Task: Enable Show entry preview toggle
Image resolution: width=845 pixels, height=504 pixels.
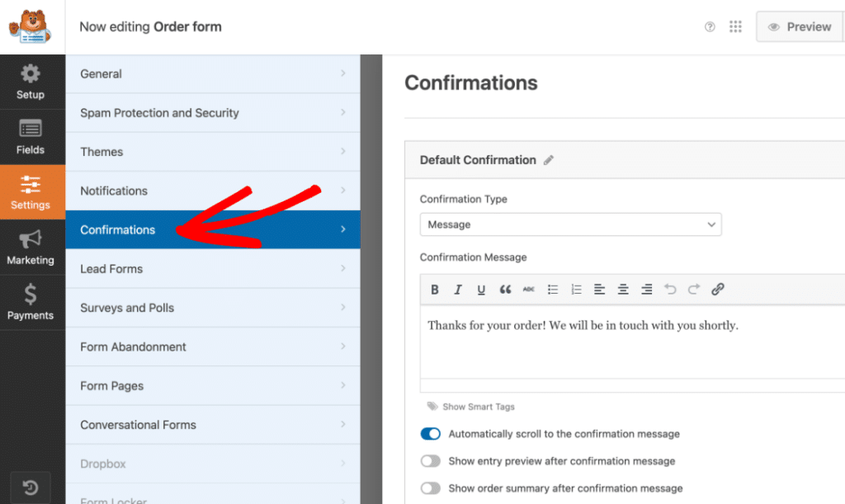Action: tap(431, 461)
